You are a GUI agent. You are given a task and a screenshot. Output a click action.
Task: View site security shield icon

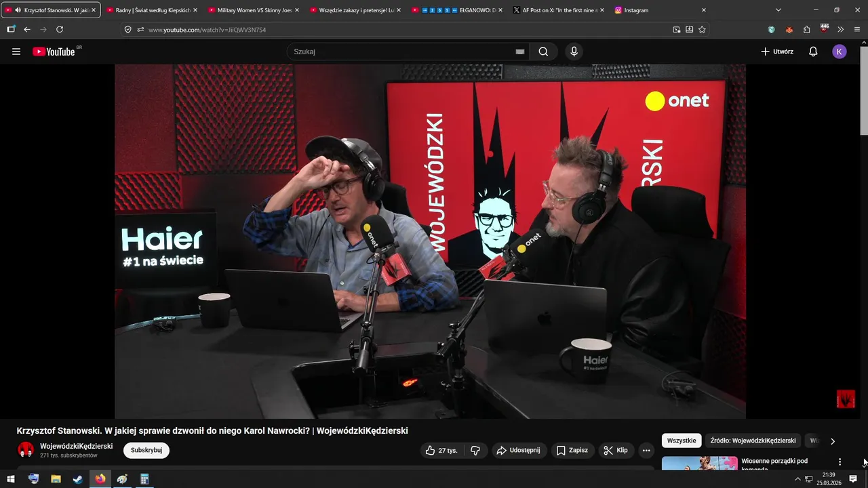[128, 30]
